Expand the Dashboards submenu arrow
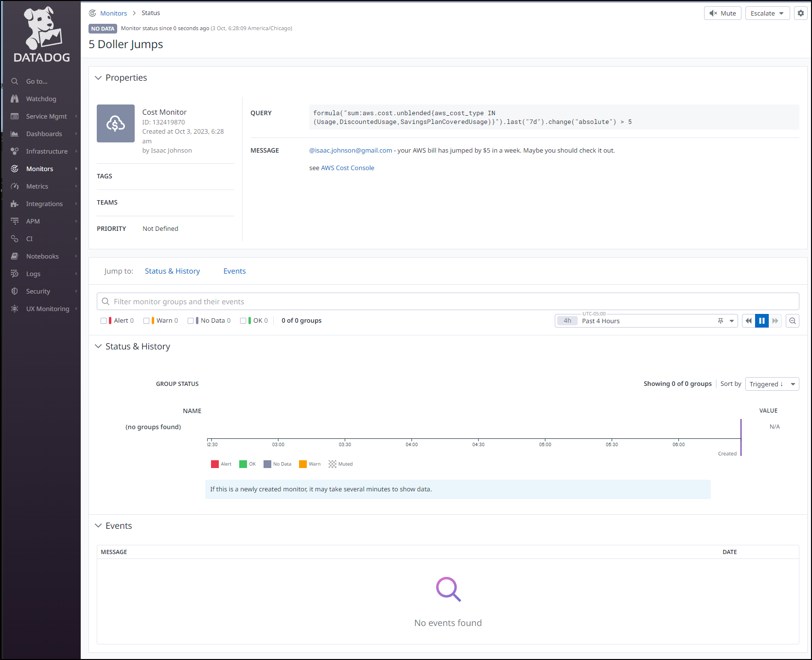 (76, 134)
